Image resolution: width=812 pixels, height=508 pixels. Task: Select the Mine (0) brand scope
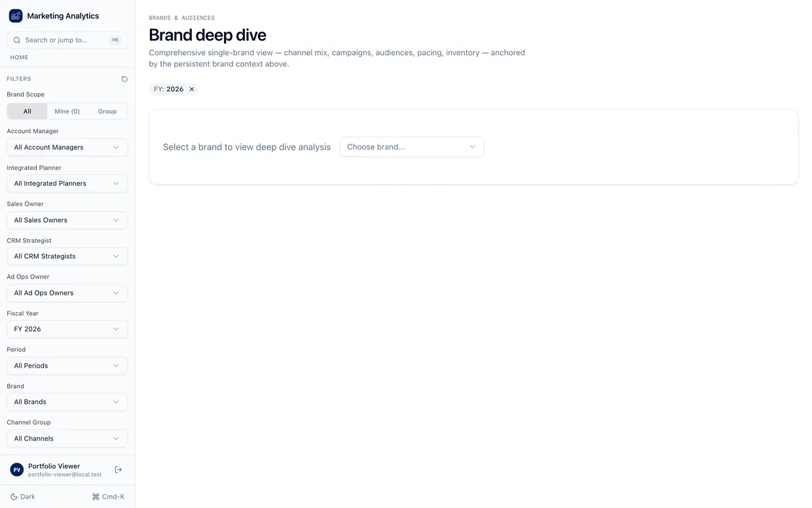[x=67, y=111]
